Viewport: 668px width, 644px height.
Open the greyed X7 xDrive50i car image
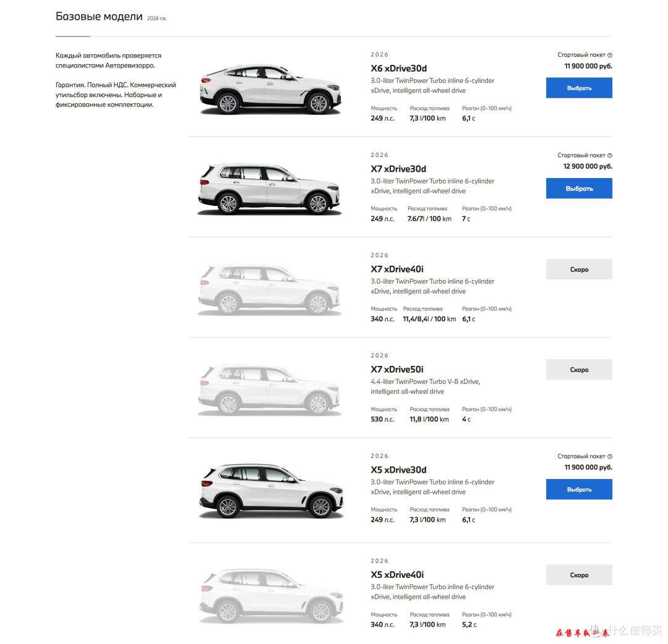[x=269, y=390]
